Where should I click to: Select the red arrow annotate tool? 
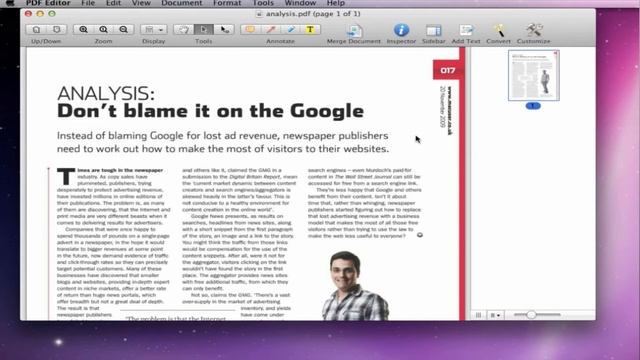(270, 29)
